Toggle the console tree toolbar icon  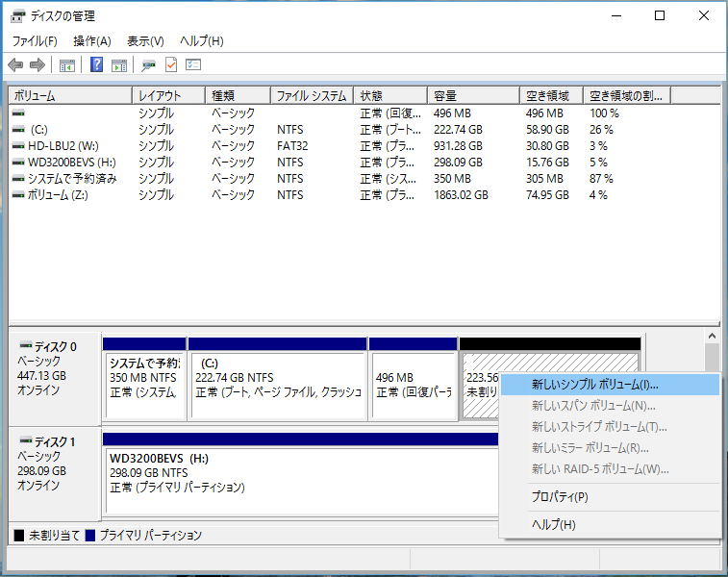67,65
